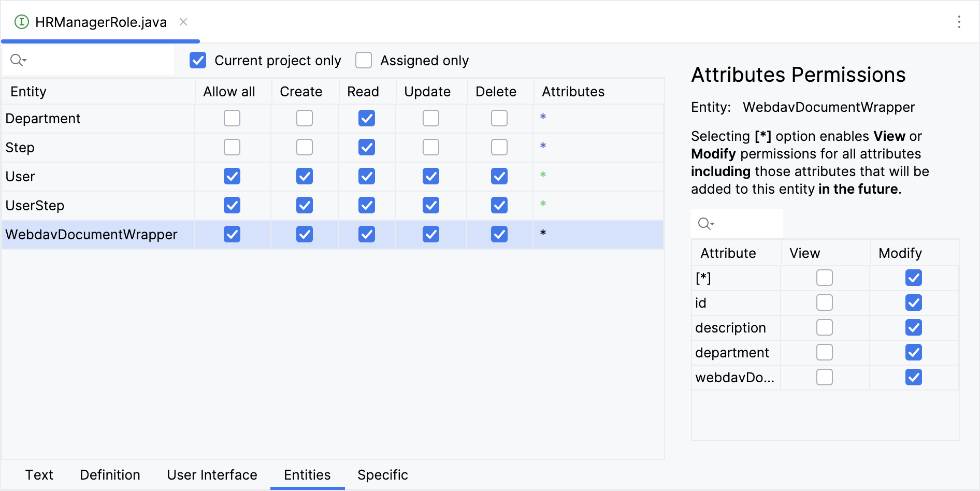Click the vertical three-dot options menu icon
Image resolution: width=980 pixels, height=491 pixels.
(959, 22)
